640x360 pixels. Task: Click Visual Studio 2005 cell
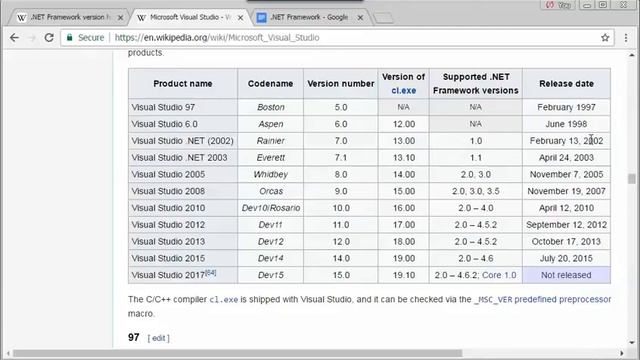(x=183, y=174)
